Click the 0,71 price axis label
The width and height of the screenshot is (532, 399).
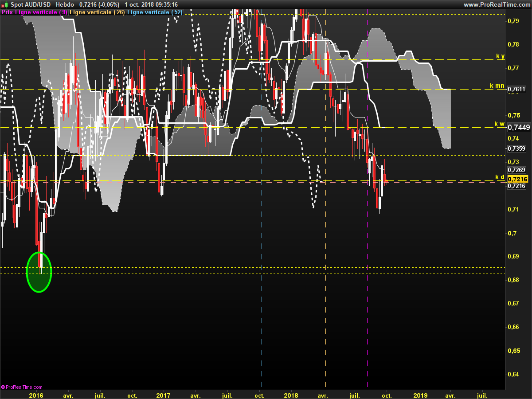[514, 209]
